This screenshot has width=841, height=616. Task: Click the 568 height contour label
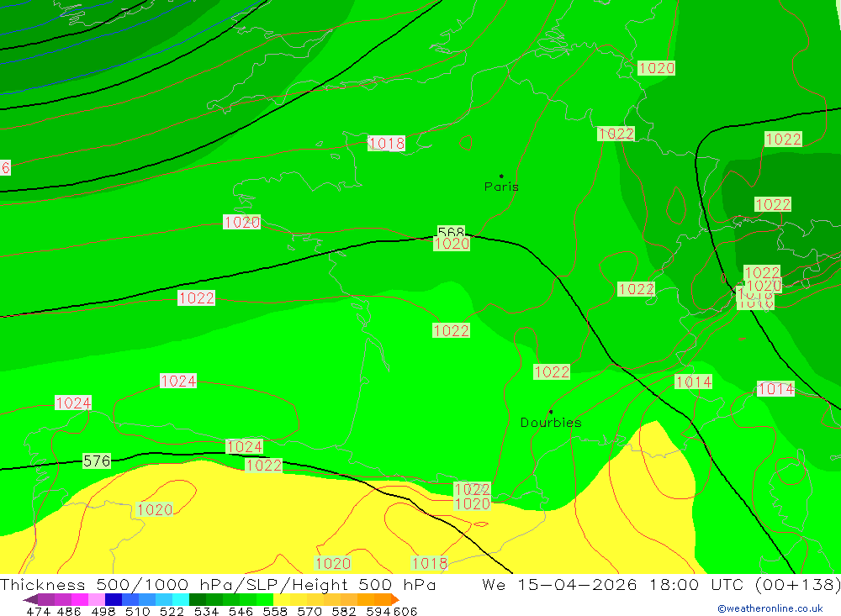(x=451, y=232)
